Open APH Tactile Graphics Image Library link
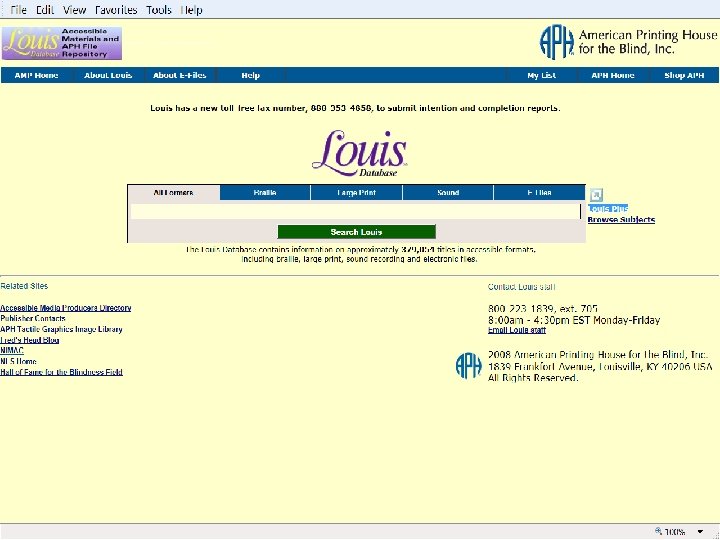The height and width of the screenshot is (540, 720). point(61,329)
